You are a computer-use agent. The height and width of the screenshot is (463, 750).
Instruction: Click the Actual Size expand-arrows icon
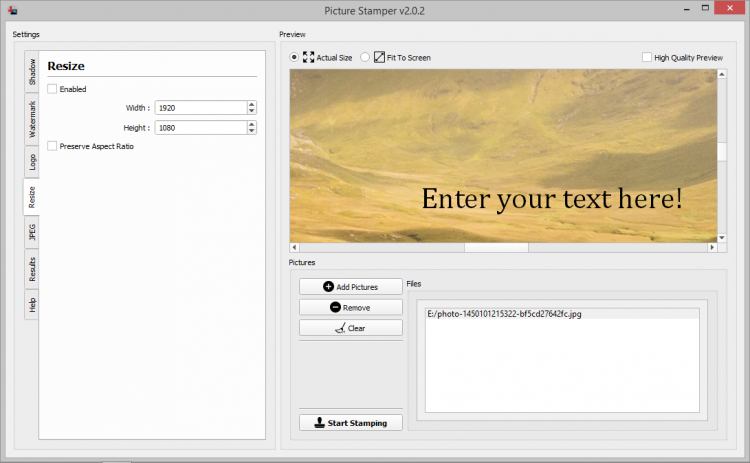tap(309, 57)
